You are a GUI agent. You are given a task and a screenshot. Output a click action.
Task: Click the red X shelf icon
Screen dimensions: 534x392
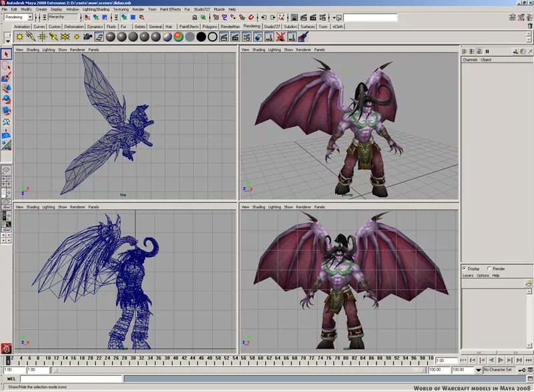tap(280, 37)
